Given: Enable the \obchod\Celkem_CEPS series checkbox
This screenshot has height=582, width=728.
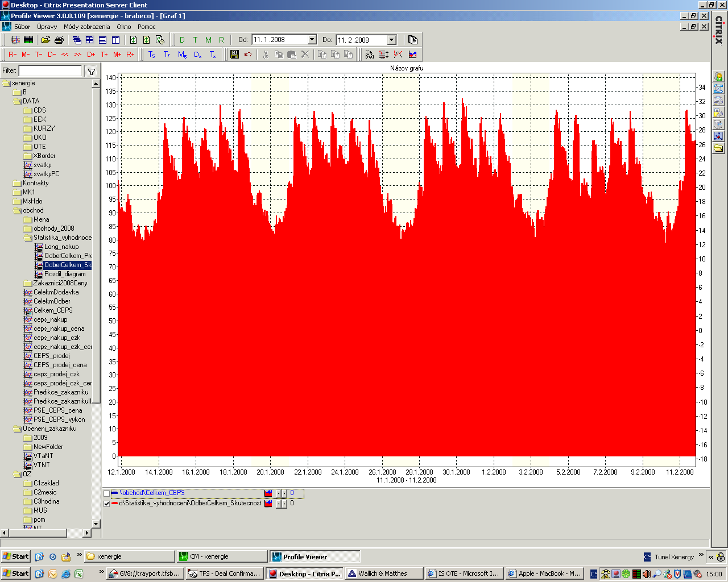Looking at the screenshot, I should pos(106,493).
